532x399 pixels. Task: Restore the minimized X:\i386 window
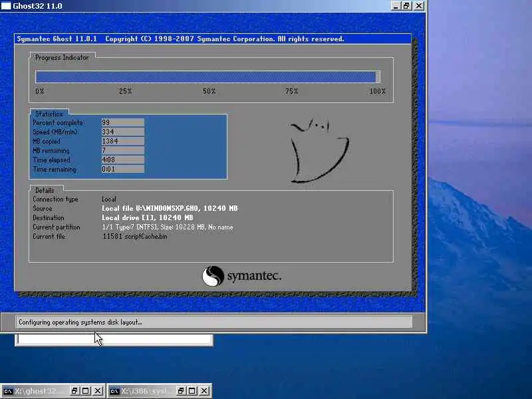pyautogui.click(x=181, y=391)
